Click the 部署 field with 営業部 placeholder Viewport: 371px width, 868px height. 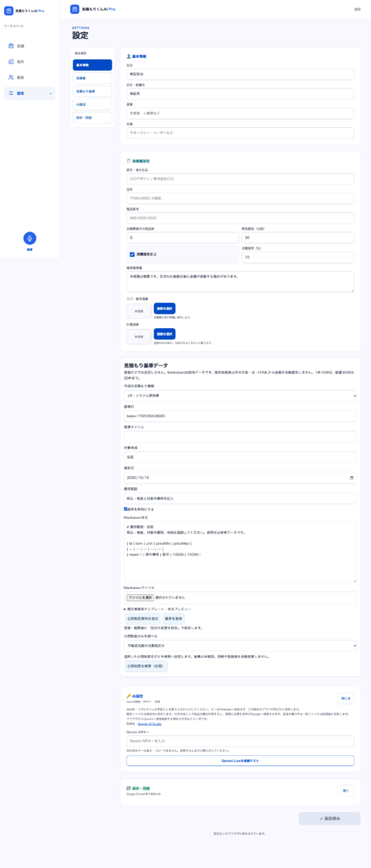pos(240,113)
